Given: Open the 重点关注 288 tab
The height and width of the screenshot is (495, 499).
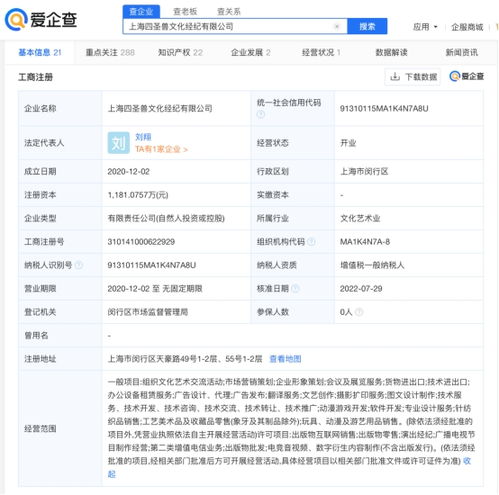Looking at the screenshot, I should click(x=110, y=52).
